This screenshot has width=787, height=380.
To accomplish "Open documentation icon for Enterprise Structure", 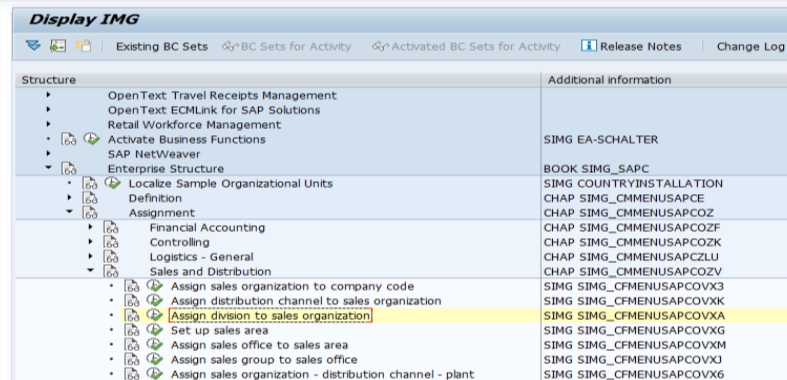I will [x=69, y=169].
